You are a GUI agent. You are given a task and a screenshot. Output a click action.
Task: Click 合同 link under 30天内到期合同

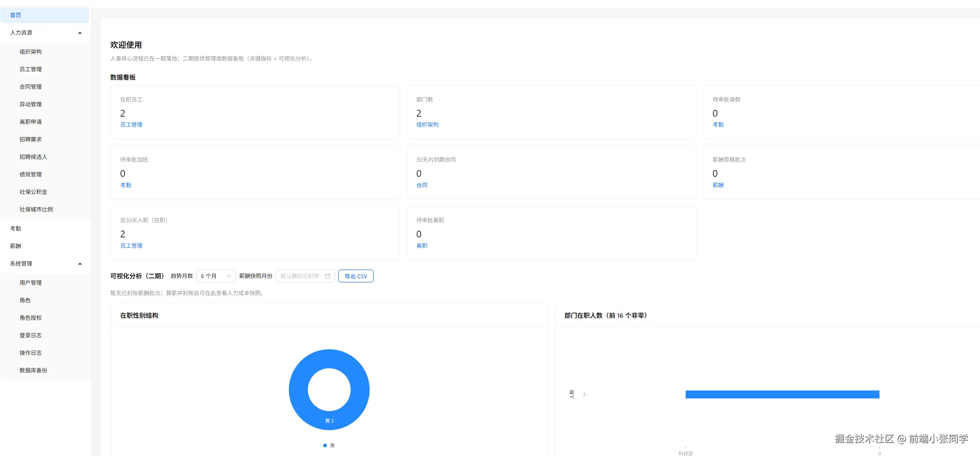click(x=422, y=185)
